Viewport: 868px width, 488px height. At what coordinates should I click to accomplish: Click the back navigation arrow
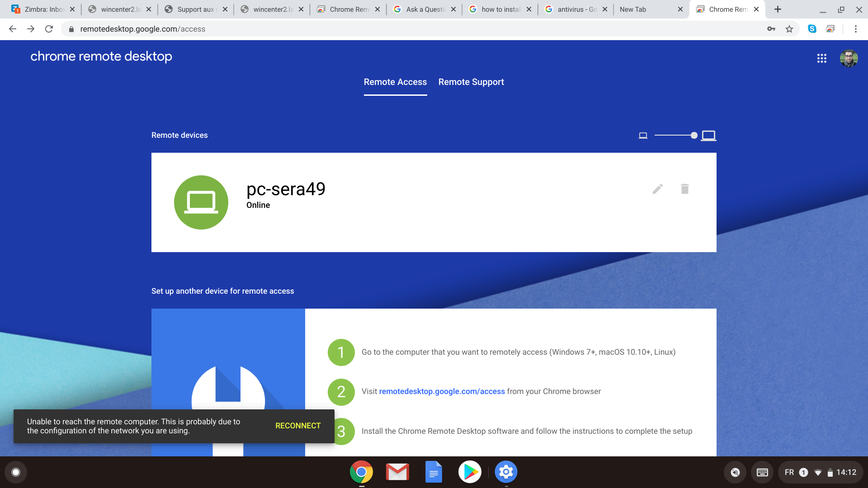(12, 28)
